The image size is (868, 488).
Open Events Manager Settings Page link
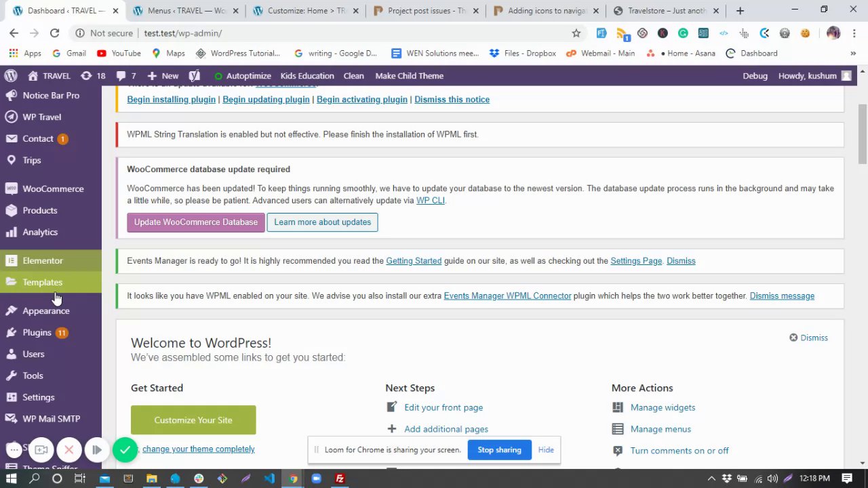[636, 261]
